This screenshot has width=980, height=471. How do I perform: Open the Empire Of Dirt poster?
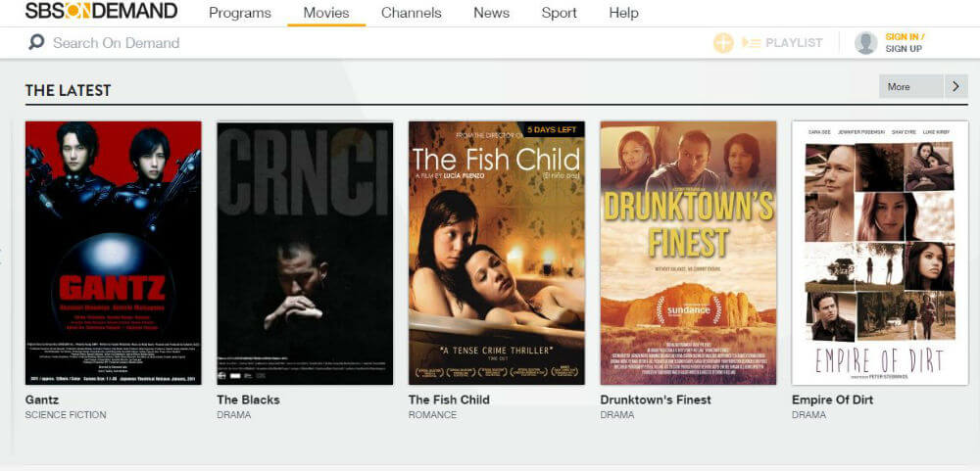pyautogui.click(x=880, y=253)
